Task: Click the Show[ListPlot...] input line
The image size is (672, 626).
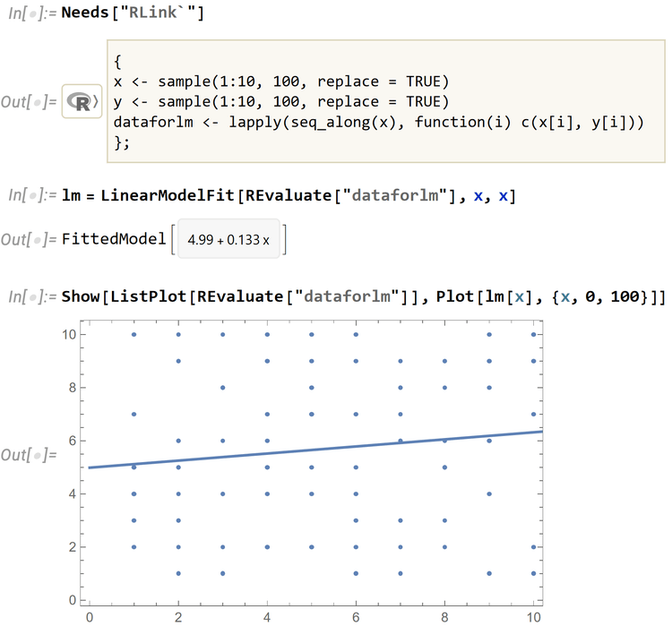Action: (x=364, y=296)
